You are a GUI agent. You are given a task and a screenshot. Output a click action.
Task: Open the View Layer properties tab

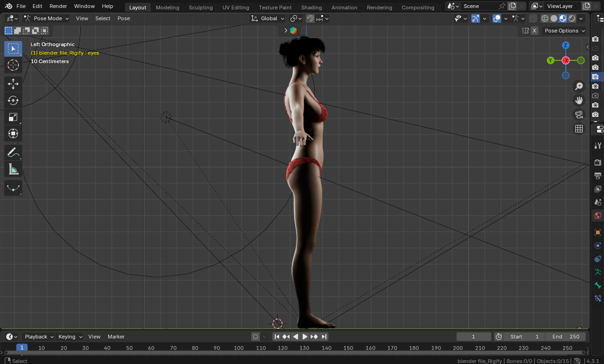tap(598, 189)
